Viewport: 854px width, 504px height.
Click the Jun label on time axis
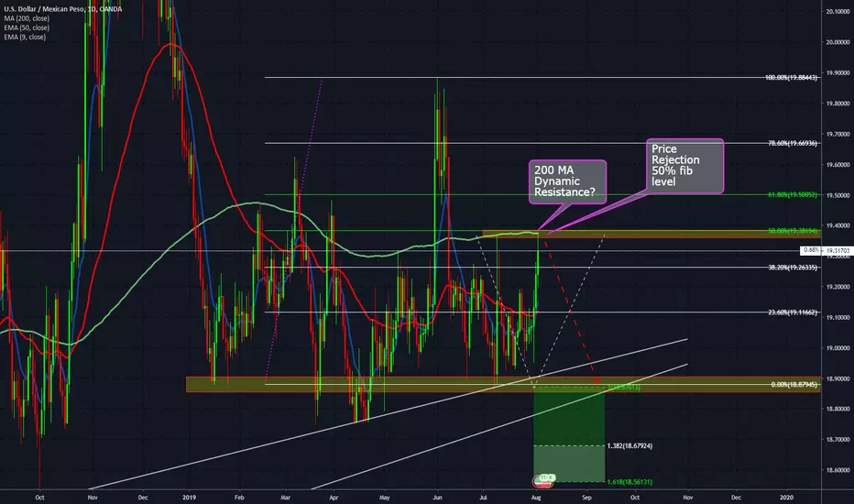pos(437,498)
